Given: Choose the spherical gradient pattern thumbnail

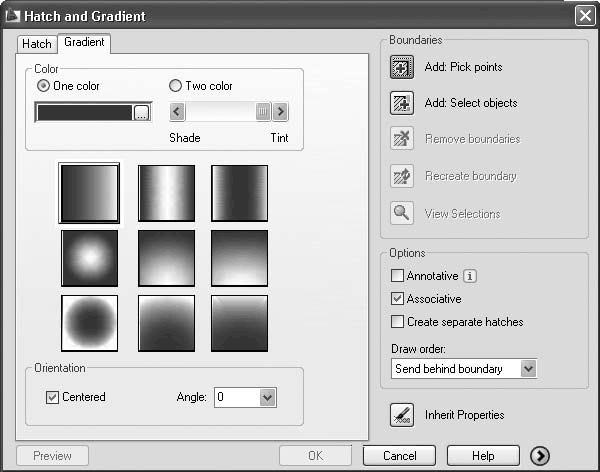Looking at the screenshot, I should pos(89,258).
